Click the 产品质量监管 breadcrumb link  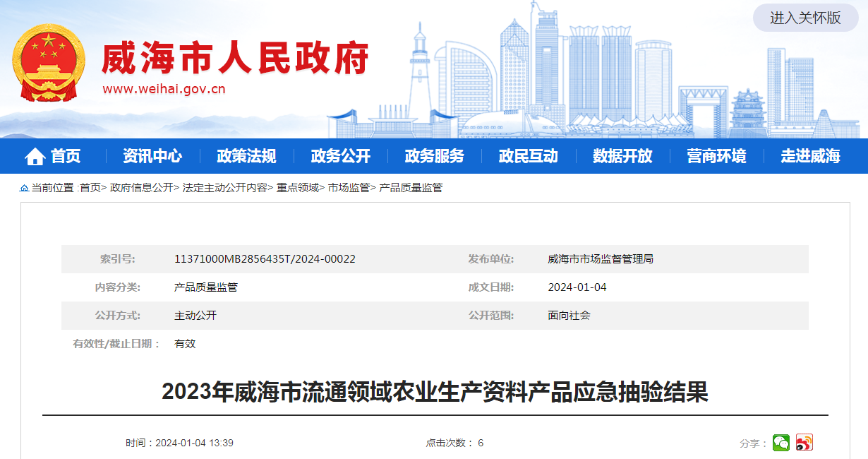(x=411, y=188)
